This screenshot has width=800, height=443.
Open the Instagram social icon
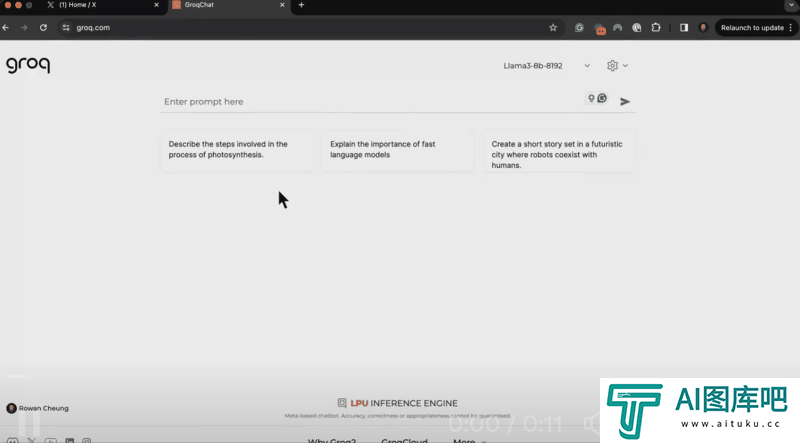pos(87,440)
